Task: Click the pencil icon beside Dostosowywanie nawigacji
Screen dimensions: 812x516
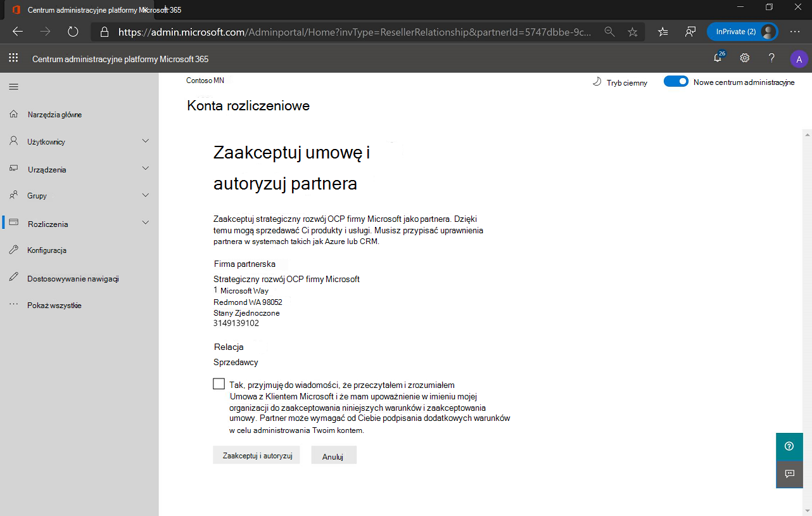Action: coord(14,278)
